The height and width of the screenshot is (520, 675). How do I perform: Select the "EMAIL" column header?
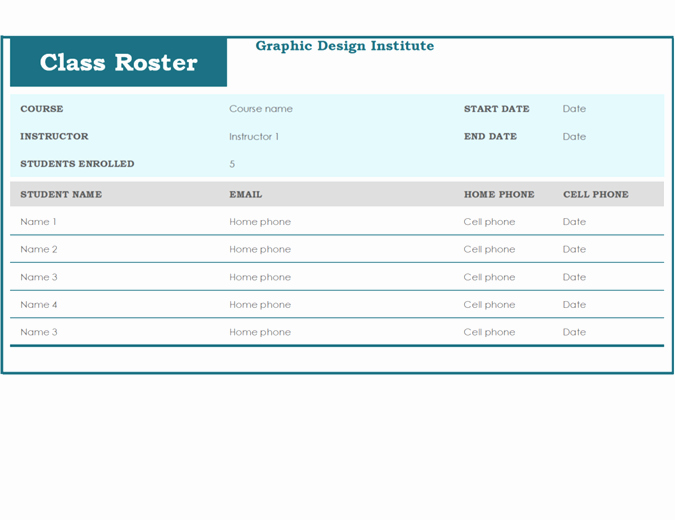[x=245, y=195]
